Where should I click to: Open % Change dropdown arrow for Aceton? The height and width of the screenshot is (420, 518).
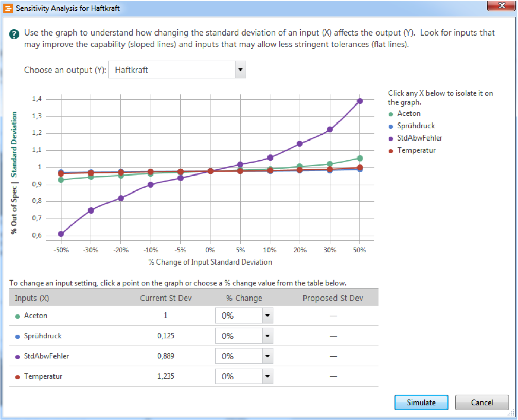pos(267,316)
